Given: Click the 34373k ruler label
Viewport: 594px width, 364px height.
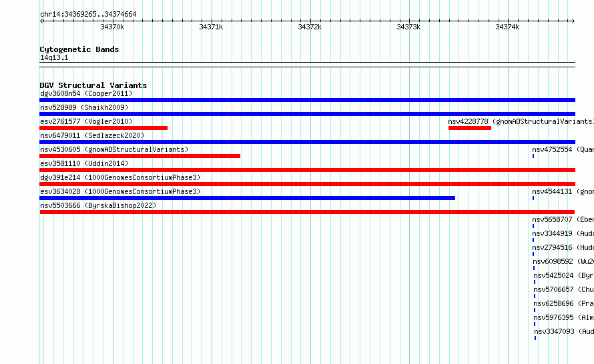Looking at the screenshot, I should coord(408,27).
